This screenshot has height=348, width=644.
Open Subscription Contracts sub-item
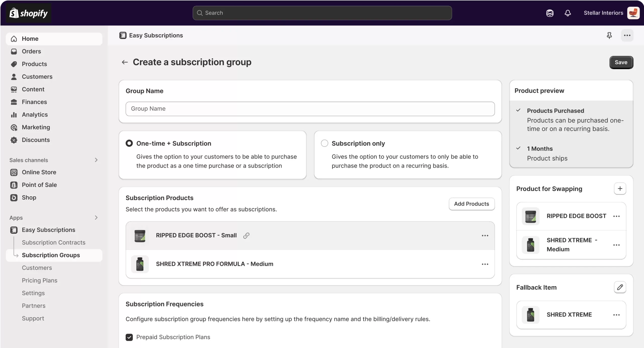[54, 243]
